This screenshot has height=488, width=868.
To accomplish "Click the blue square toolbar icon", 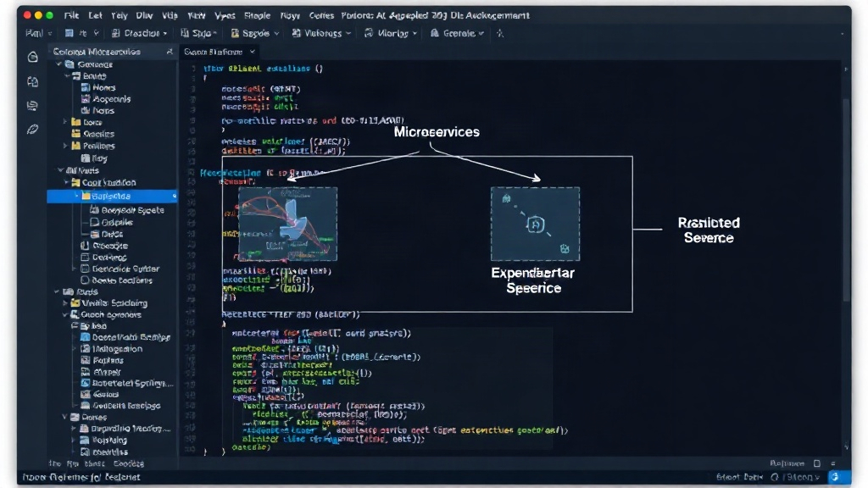I will coord(70,33).
